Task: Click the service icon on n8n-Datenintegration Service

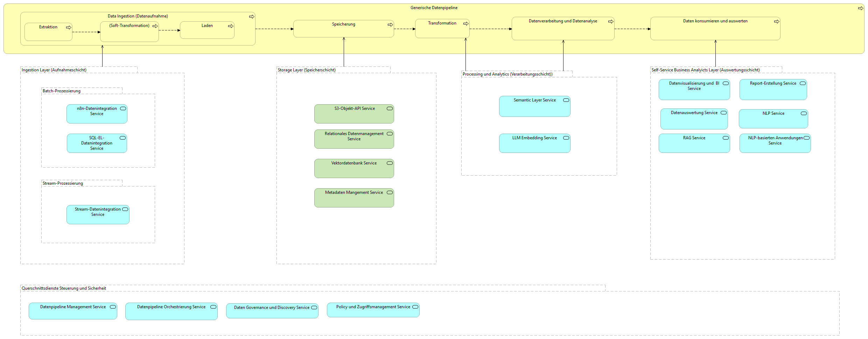Action: coord(123,108)
